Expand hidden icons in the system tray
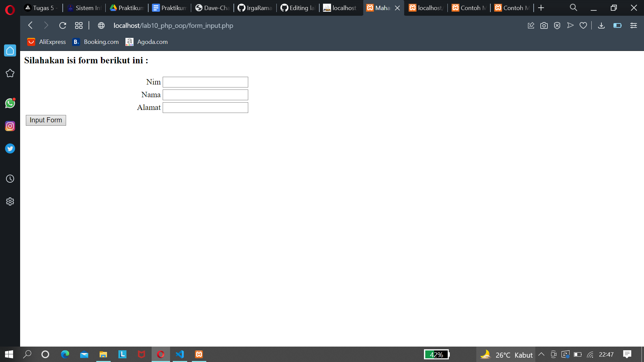 pyautogui.click(x=541, y=354)
